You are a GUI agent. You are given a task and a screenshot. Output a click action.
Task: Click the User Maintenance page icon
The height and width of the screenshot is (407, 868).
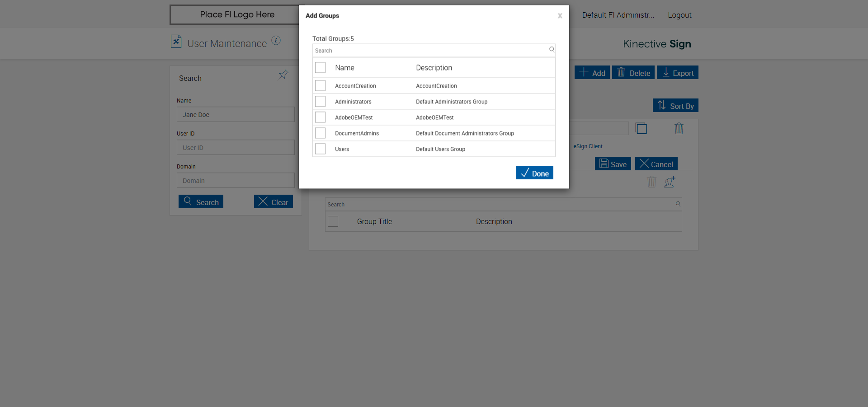tap(176, 42)
